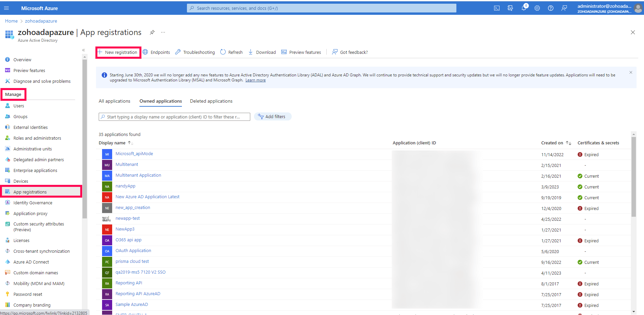
Task: Open the Directories and subscriptions filter icon
Action: tap(510, 8)
